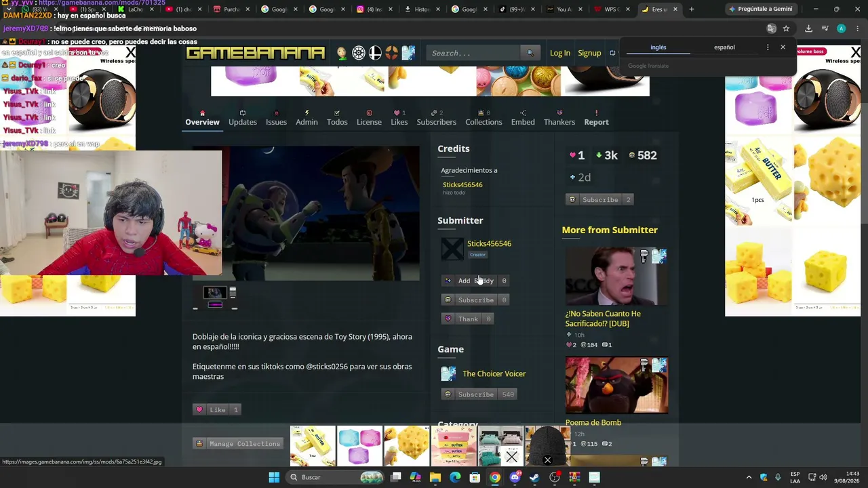Subscribe to submitter Sticks456546
Viewport: 868px width, 488px height.
pyautogui.click(x=475, y=300)
